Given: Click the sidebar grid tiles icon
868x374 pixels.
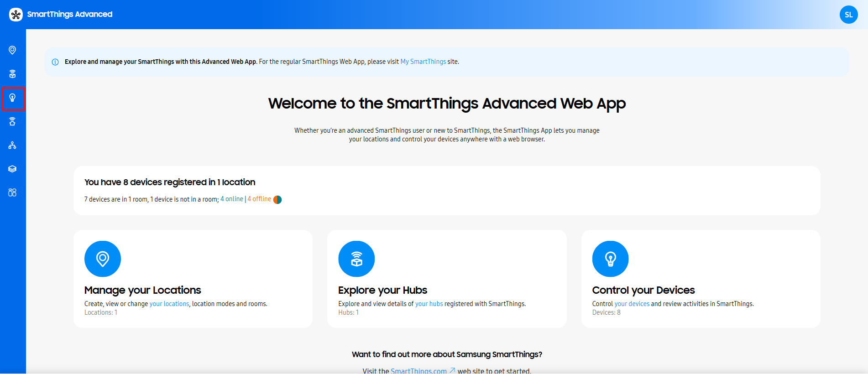Looking at the screenshot, I should (x=12, y=192).
